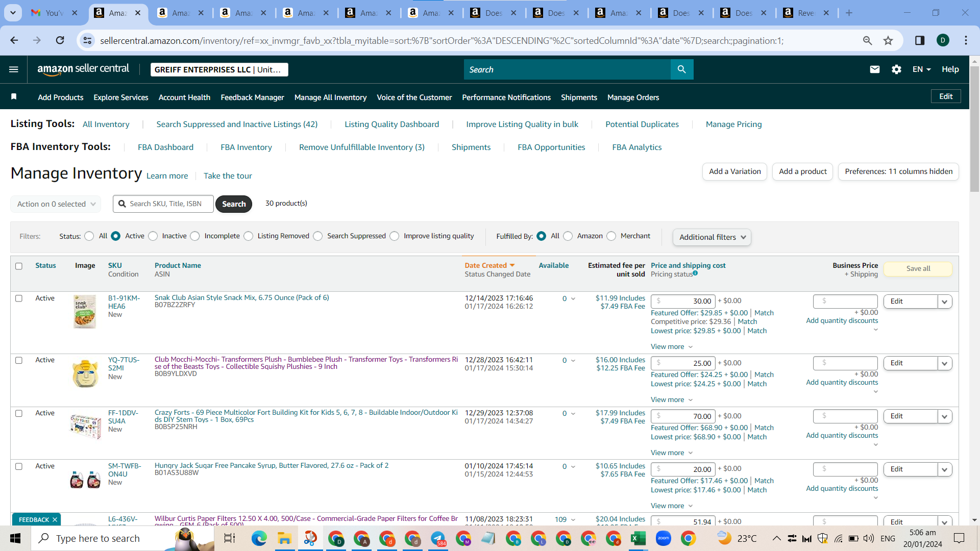Check the Snak Club Snack Mix row

point(19,298)
